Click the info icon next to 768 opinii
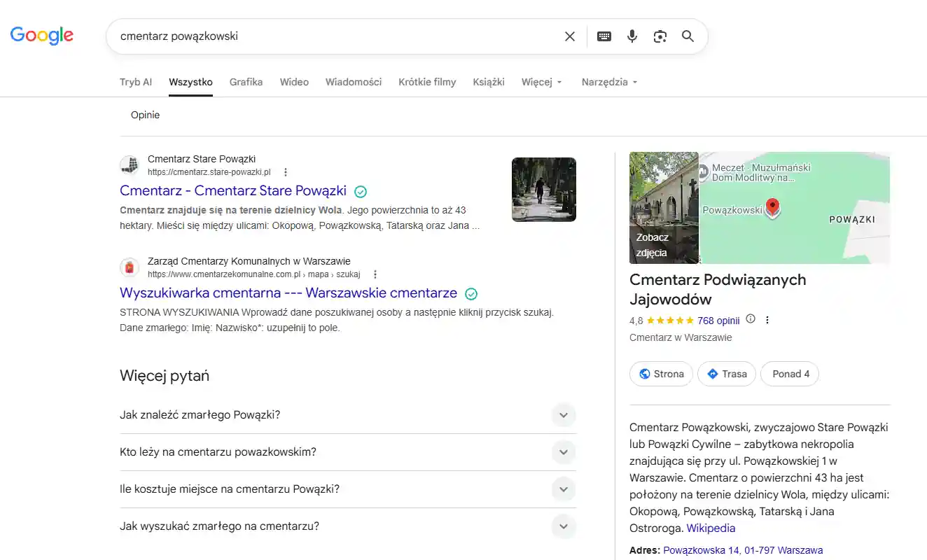 751,319
